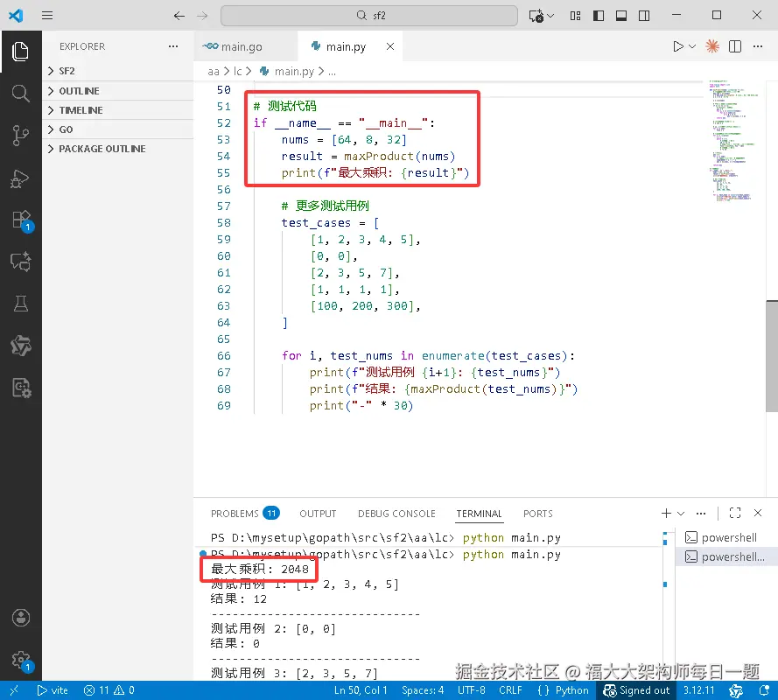This screenshot has width=778, height=700.
Task: Open the Source Control view
Action: 20,136
